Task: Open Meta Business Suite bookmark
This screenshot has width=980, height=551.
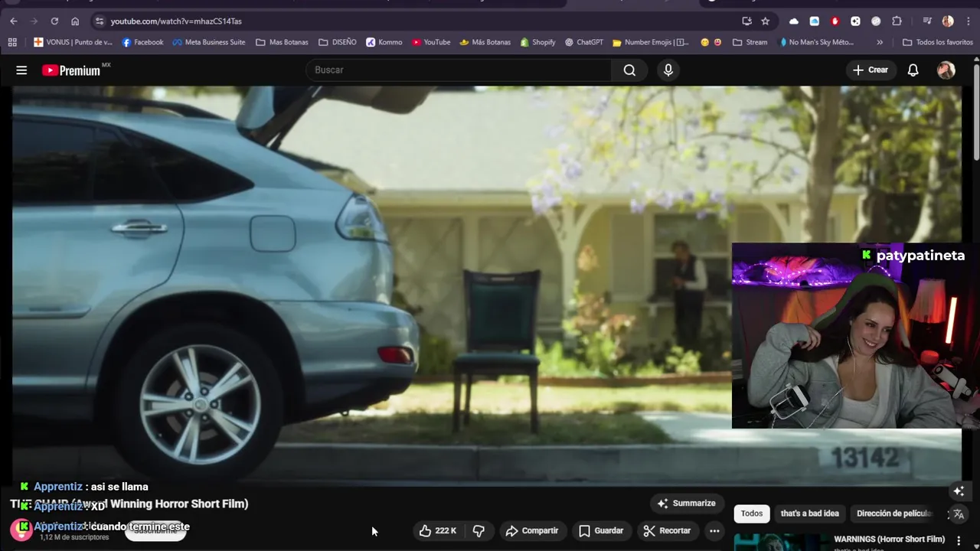Action: tap(208, 42)
